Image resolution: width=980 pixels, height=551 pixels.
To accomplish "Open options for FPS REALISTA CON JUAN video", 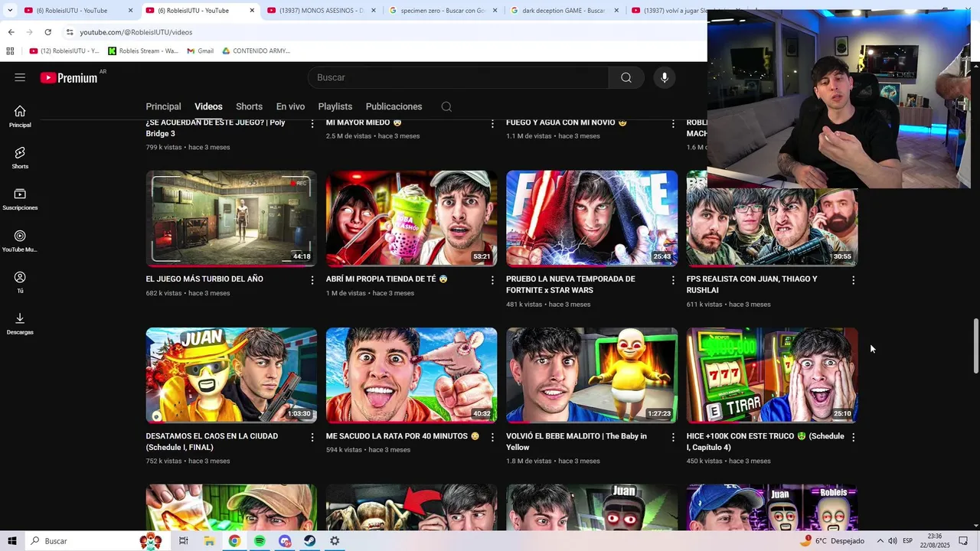I will click(x=853, y=280).
